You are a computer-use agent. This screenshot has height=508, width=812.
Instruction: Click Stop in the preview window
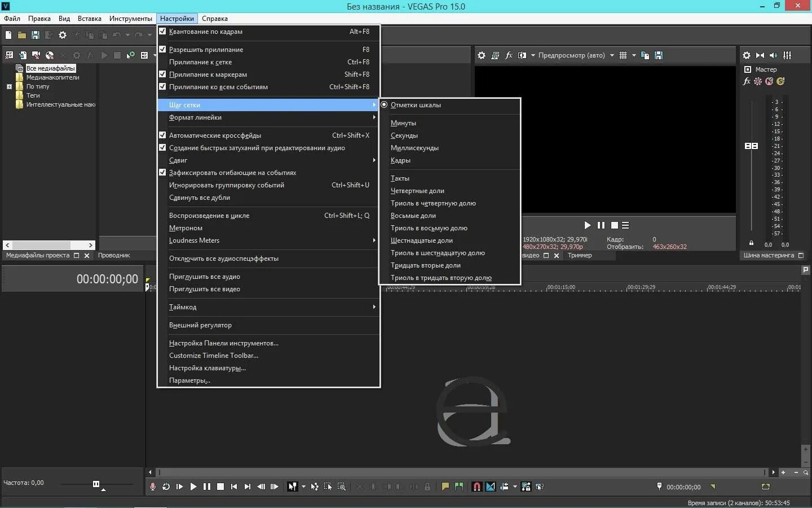coord(615,225)
